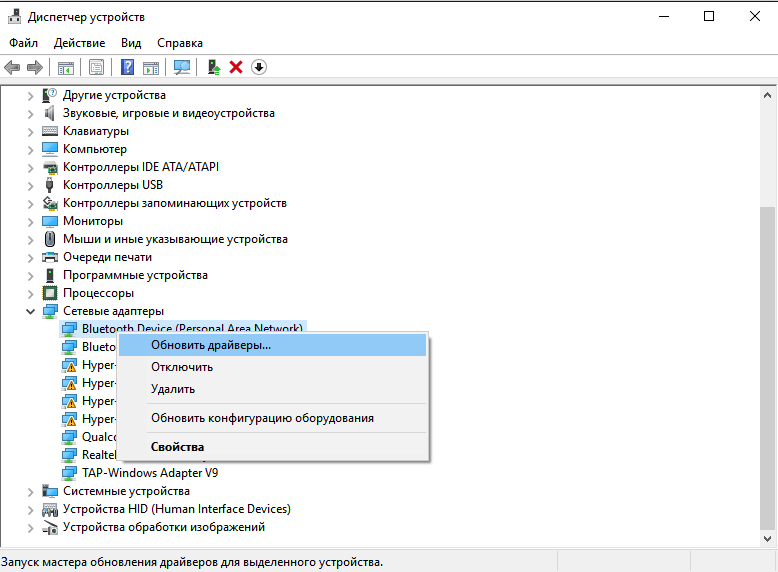Expand Мыши и иные указывающие устройства

point(31,240)
